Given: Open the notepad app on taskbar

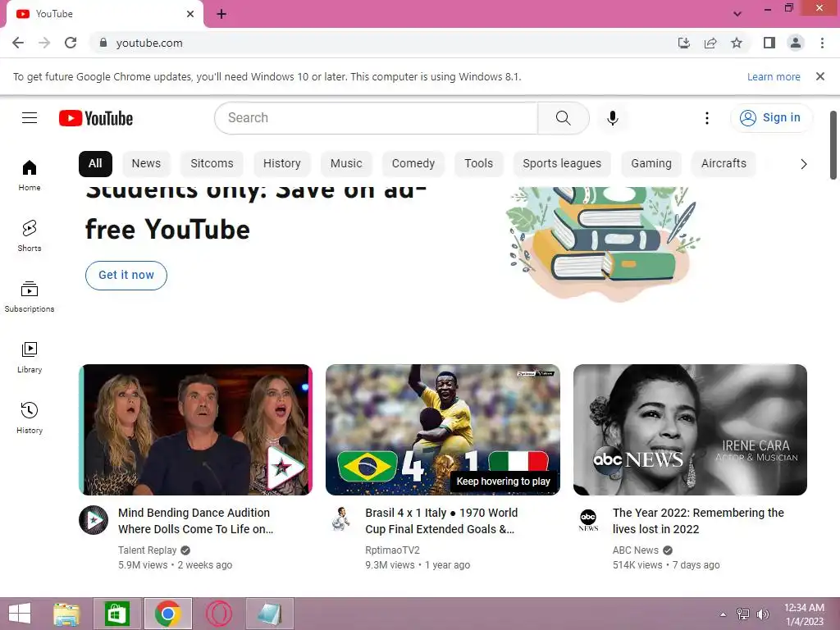Looking at the screenshot, I should (270, 614).
